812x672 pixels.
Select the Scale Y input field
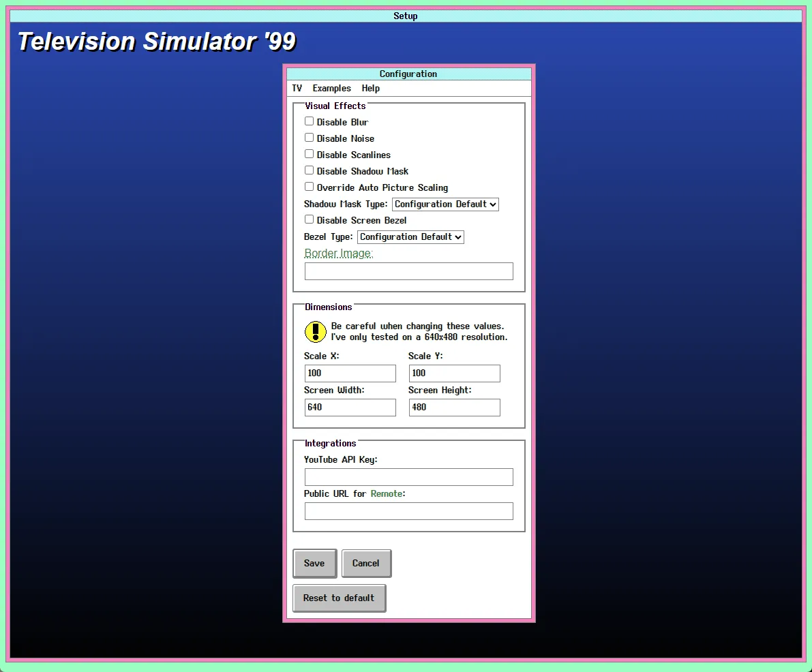[x=455, y=373]
